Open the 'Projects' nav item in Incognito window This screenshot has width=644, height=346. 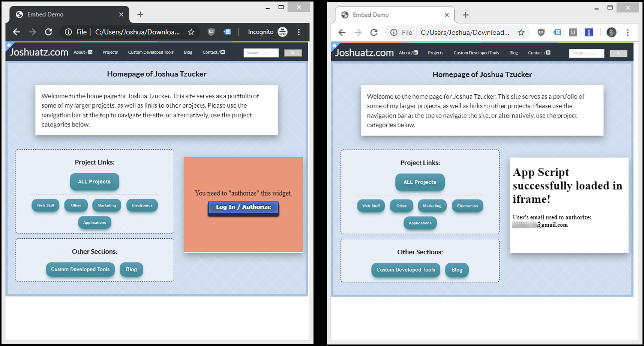coord(110,52)
